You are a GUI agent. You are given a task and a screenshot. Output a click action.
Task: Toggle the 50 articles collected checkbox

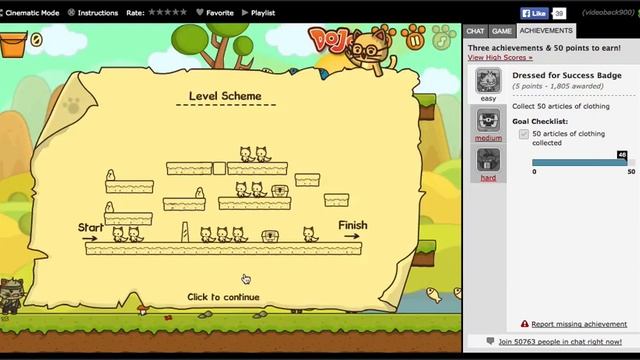coord(524,134)
